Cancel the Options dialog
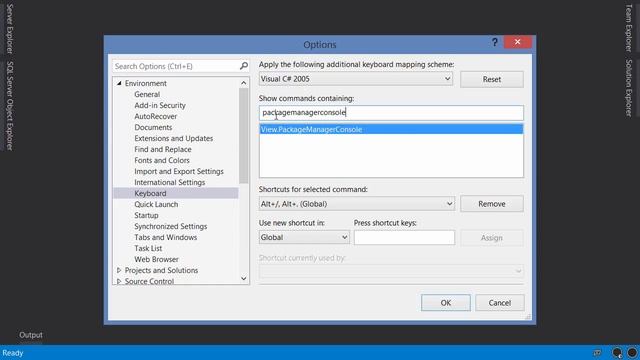The image size is (640, 360). pos(500,303)
